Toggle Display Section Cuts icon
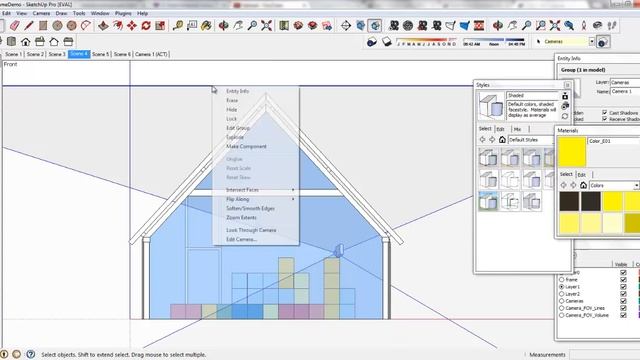 [x=375, y=26]
